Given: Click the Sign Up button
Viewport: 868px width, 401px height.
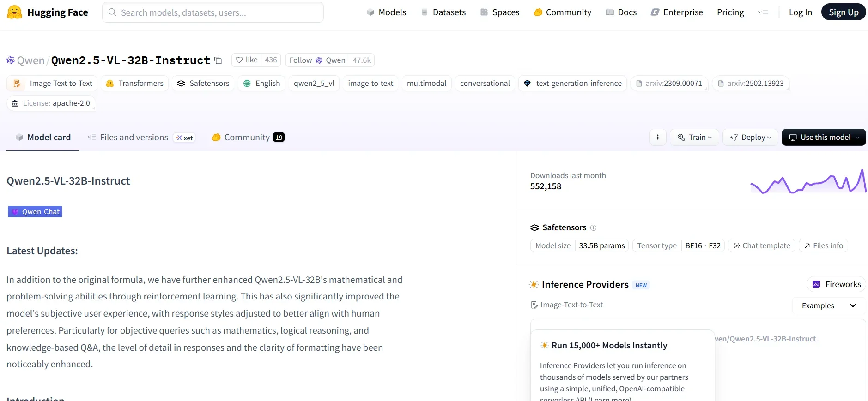Looking at the screenshot, I should pyautogui.click(x=843, y=12).
